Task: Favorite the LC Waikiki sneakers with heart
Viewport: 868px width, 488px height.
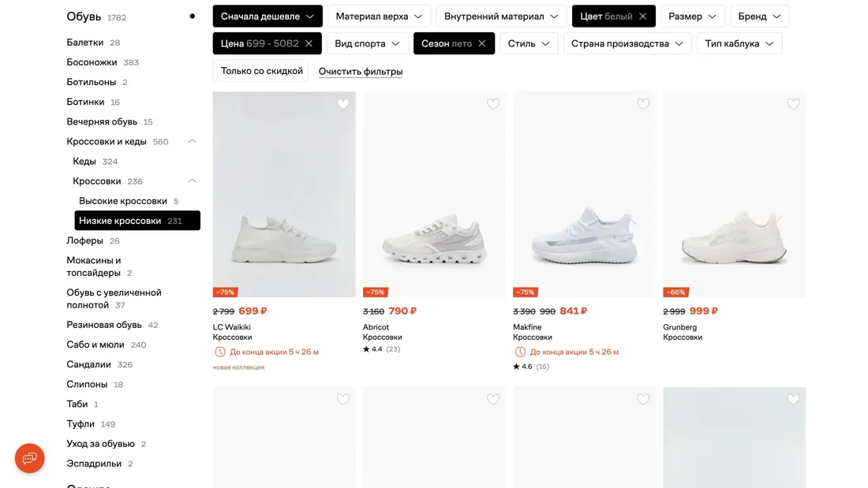Action: pos(342,104)
